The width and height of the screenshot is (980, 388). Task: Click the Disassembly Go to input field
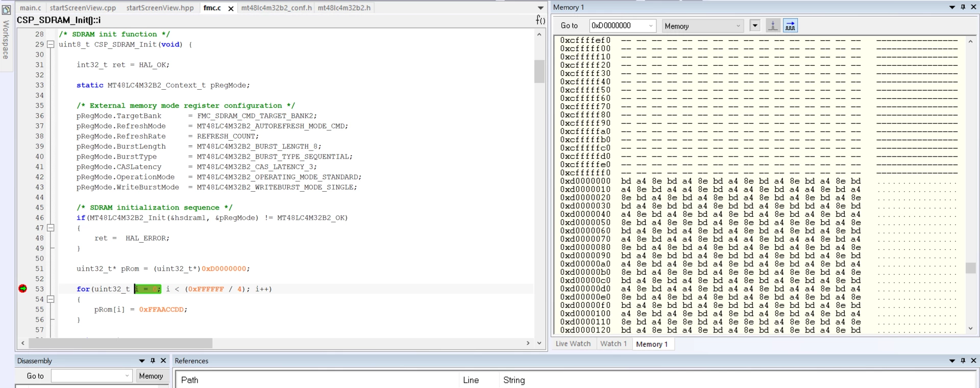[x=87, y=376]
